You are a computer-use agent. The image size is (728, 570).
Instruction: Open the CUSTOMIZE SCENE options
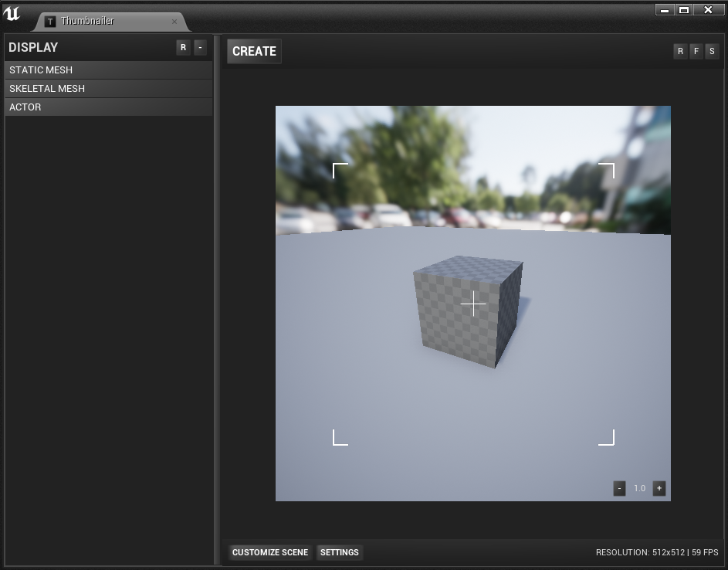coord(270,552)
